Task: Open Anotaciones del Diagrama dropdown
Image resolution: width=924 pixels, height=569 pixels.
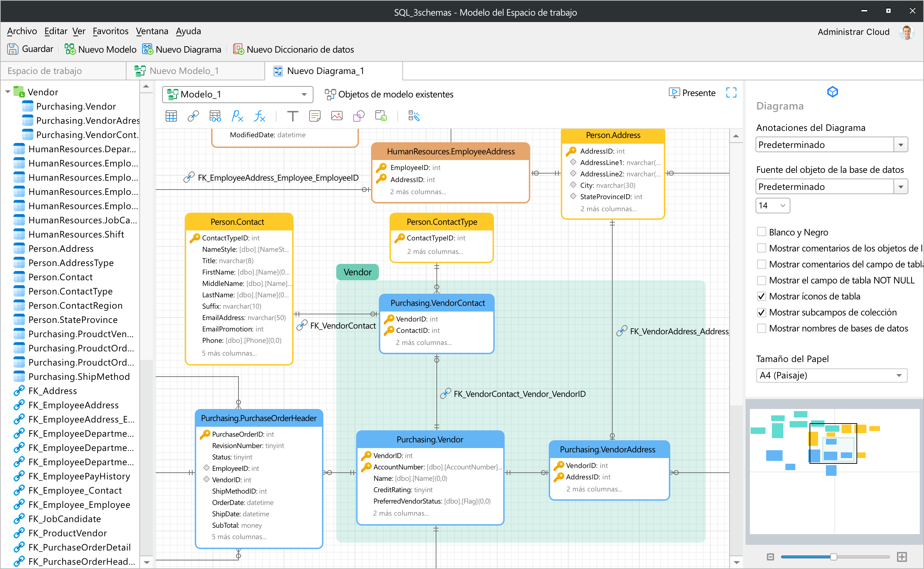Action: coord(832,144)
